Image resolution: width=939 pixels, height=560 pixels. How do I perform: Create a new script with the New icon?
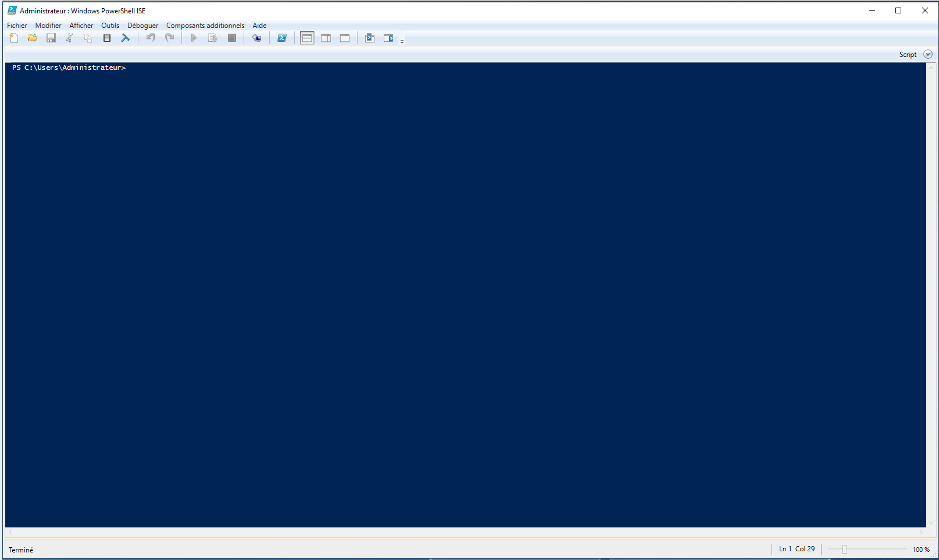[x=14, y=38]
